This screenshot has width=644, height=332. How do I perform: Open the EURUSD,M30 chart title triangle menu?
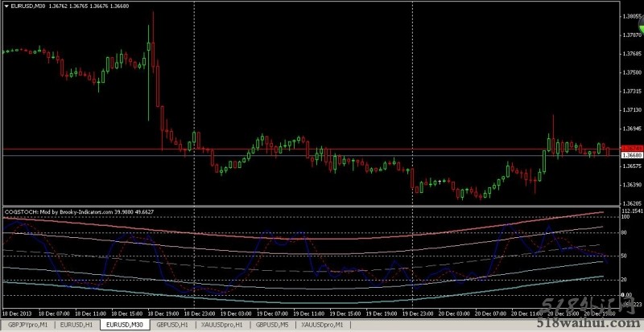[7, 6]
